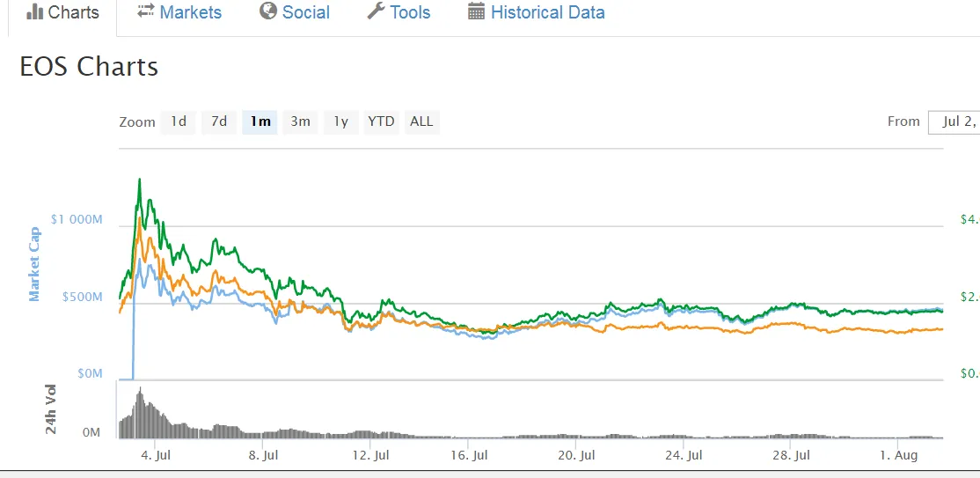Click the $1 000M axis value
Screen dimensions: 980x478
(x=77, y=219)
